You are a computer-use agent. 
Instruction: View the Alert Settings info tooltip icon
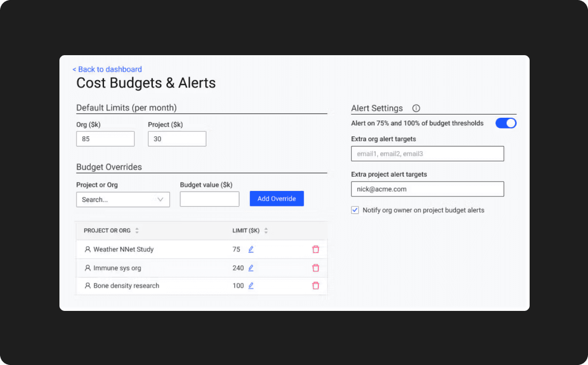(x=416, y=108)
